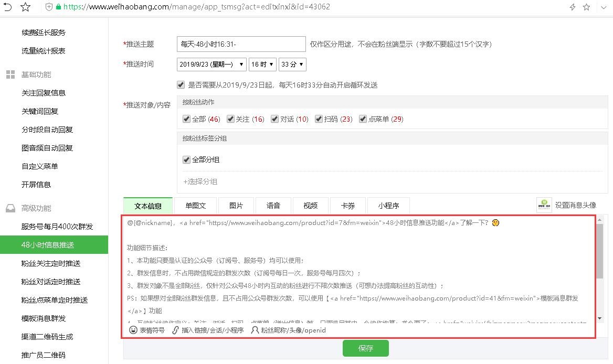The image size is (613, 364).
Task: Toggle the 扫码 (23) checkbox
Action: click(319, 119)
